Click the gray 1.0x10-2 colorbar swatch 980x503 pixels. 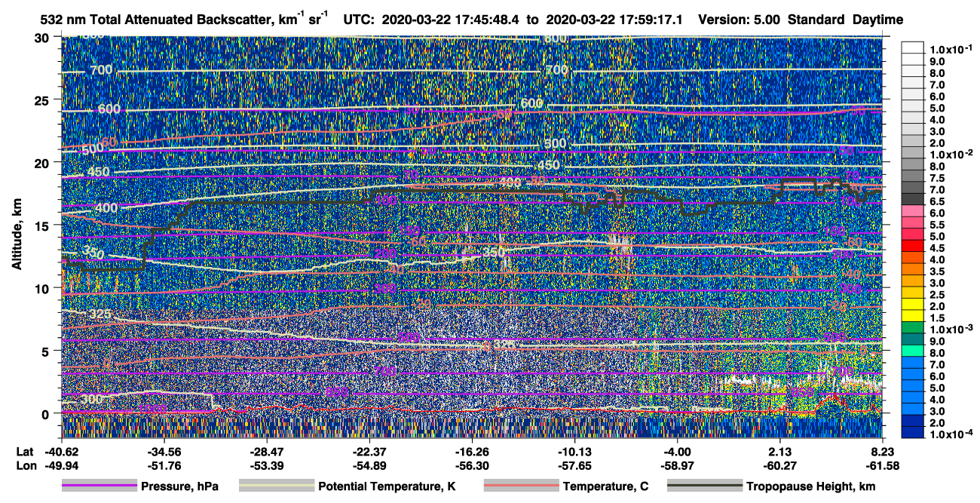(x=914, y=155)
